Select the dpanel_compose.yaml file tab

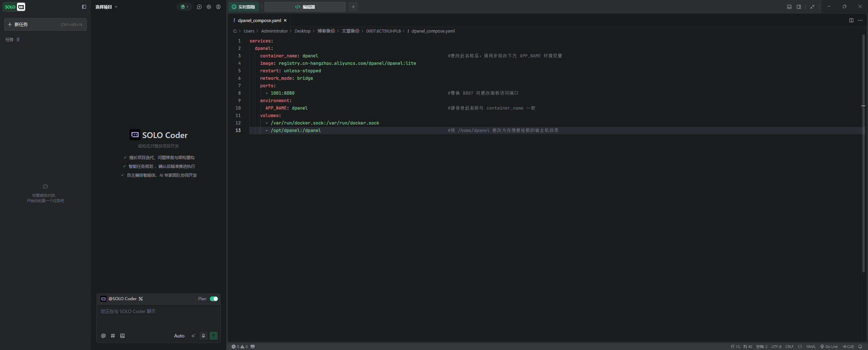click(x=259, y=20)
